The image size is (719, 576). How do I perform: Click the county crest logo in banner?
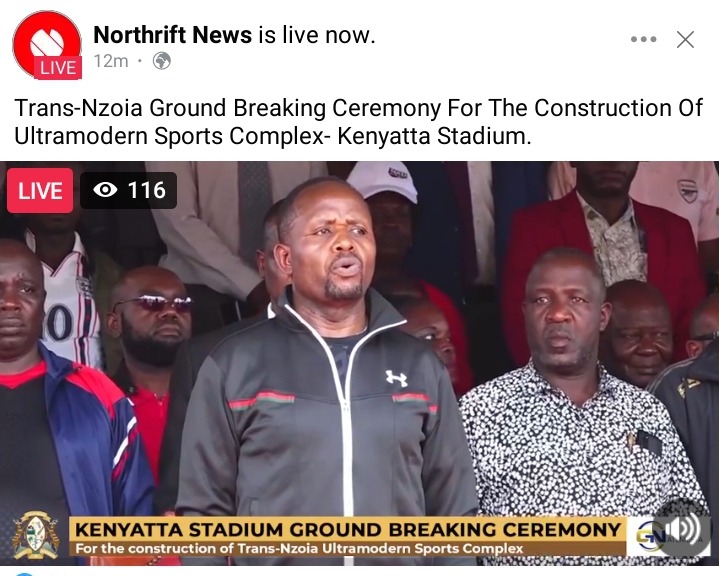coord(36,535)
